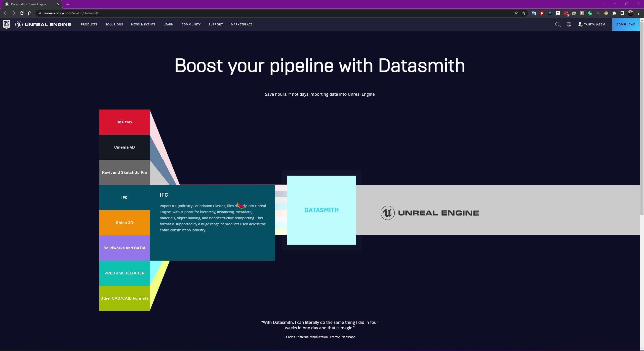
Task: Select the Rhino 3D format tab
Action: point(124,223)
